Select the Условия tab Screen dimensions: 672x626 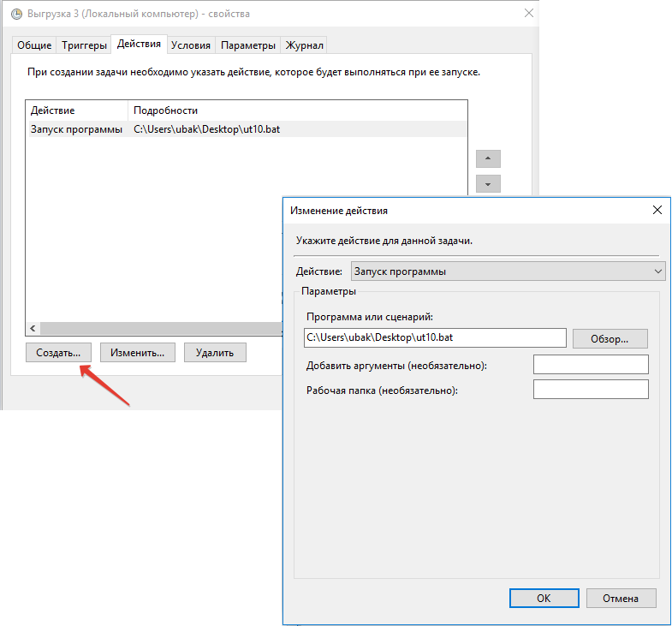tap(190, 45)
